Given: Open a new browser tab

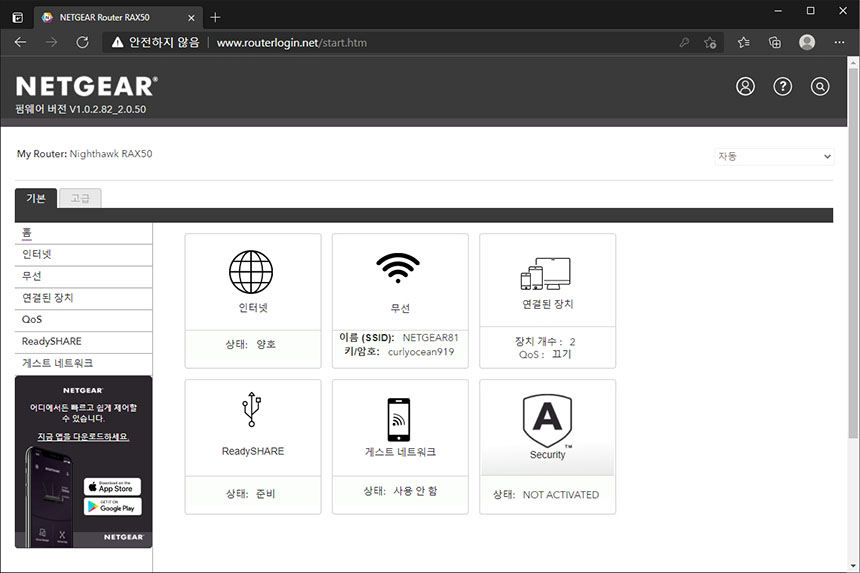Looking at the screenshot, I should [215, 18].
